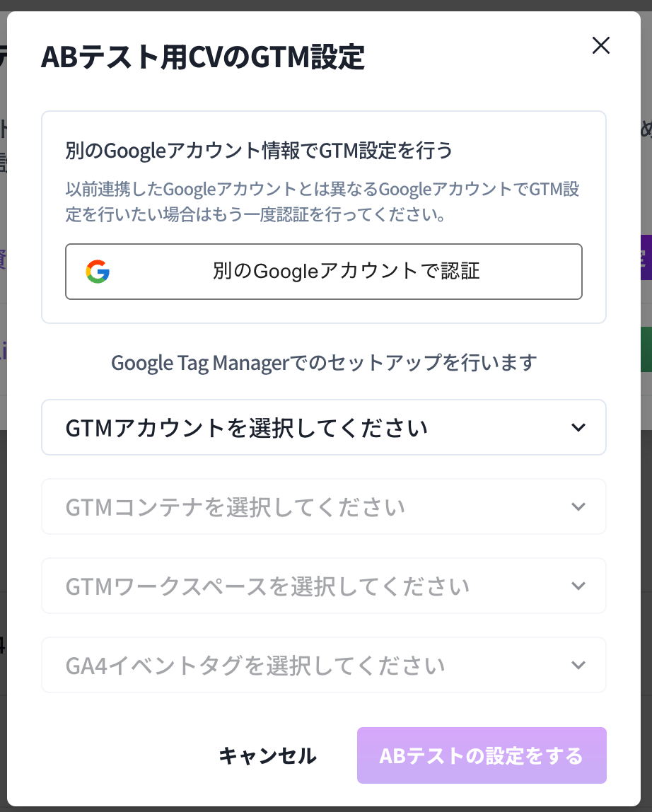Click the chevron arrow on the GTMコンテナ selector

click(x=578, y=506)
